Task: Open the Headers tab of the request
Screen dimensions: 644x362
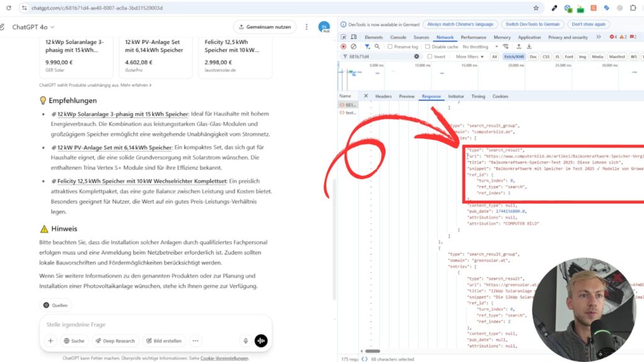Action: coord(383,96)
